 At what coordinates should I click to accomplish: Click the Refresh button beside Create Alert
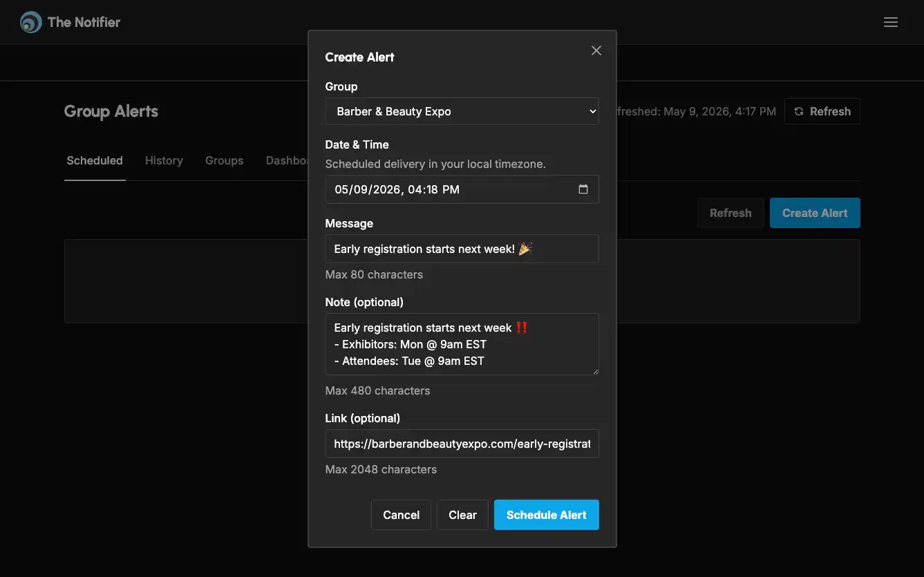(730, 213)
